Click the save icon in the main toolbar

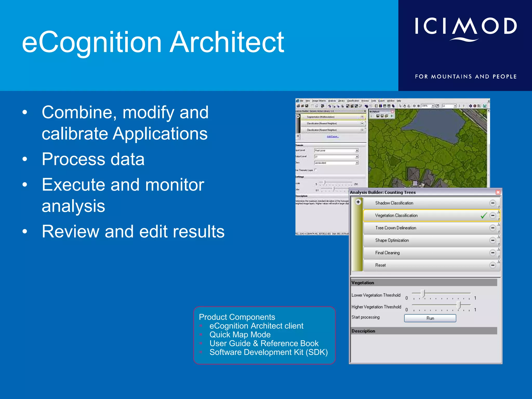[x=307, y=106]
